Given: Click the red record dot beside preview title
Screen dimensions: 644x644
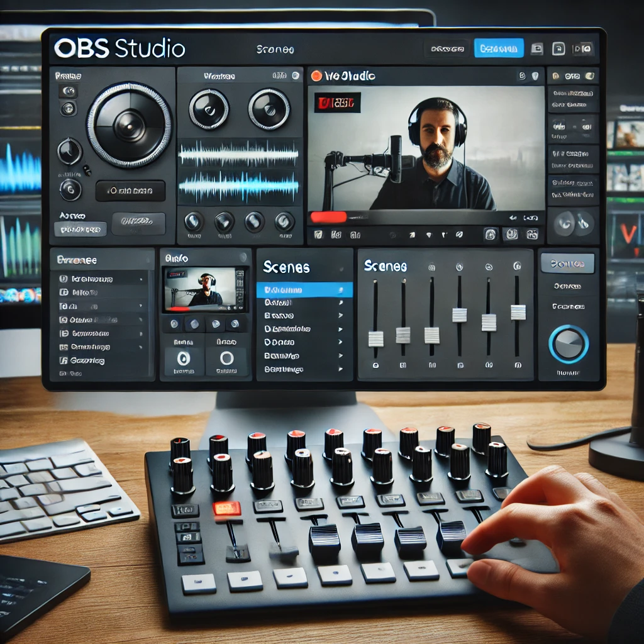Looking at the screenshot, I should point(316,76).
